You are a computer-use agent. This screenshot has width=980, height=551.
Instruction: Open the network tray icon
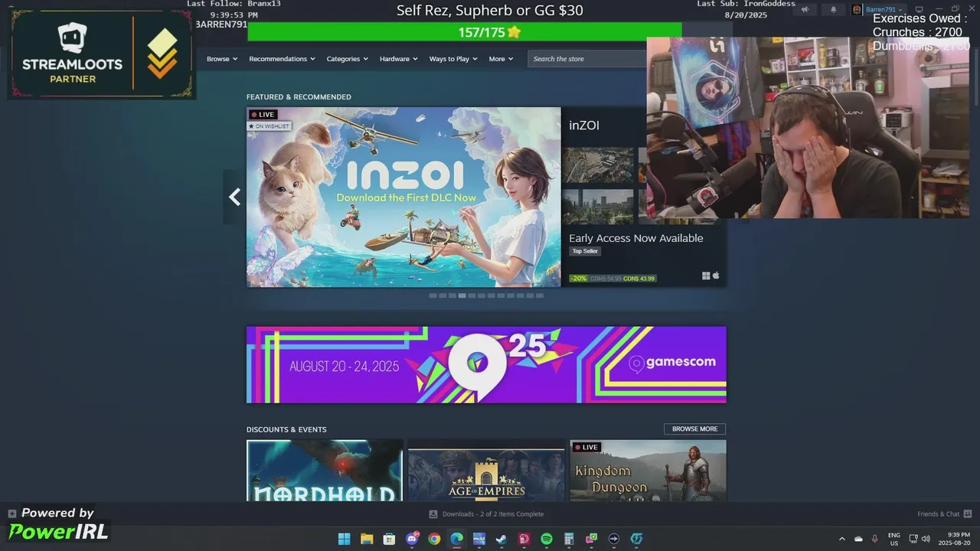click(x=913, y=539)
